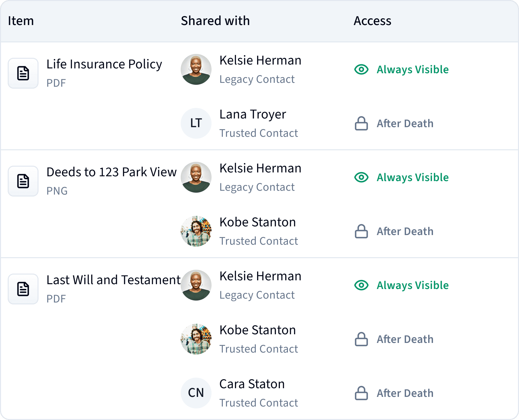The image size is (519, 420).
Task: Click the lock icon for Lana Troyer
Action: pos(361,123)
